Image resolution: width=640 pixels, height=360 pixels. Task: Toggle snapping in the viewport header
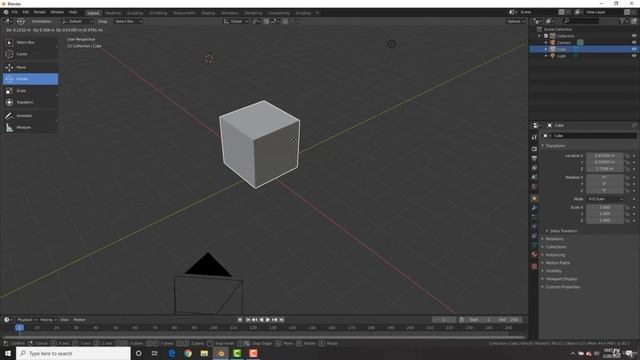(267, 21)
